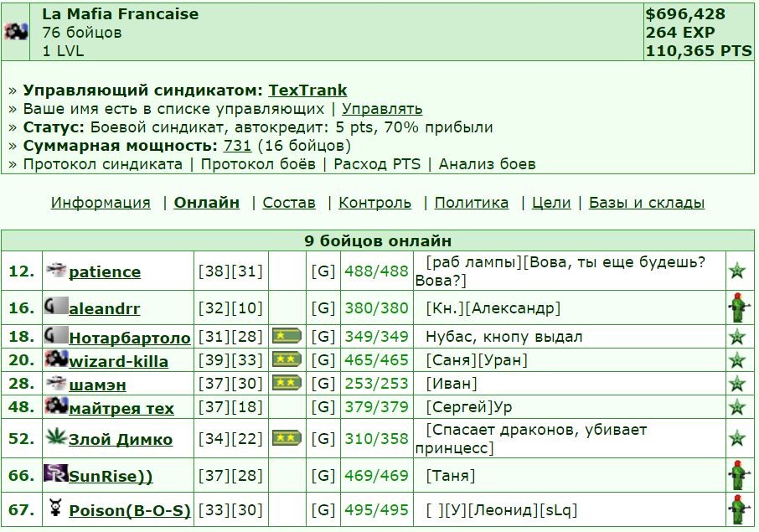
Task: Click the [39][33] level cell
Action: [x=230, y=360]
